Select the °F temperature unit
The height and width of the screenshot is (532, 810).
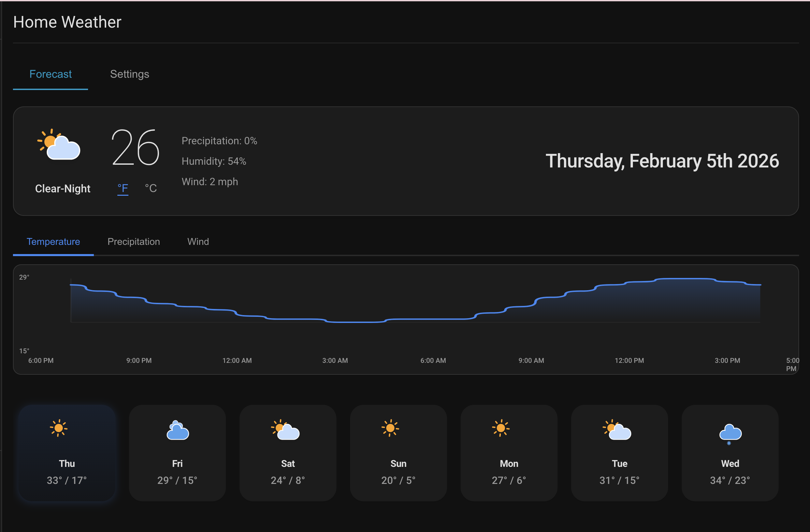pyautogui.click(x=123, y=188)
